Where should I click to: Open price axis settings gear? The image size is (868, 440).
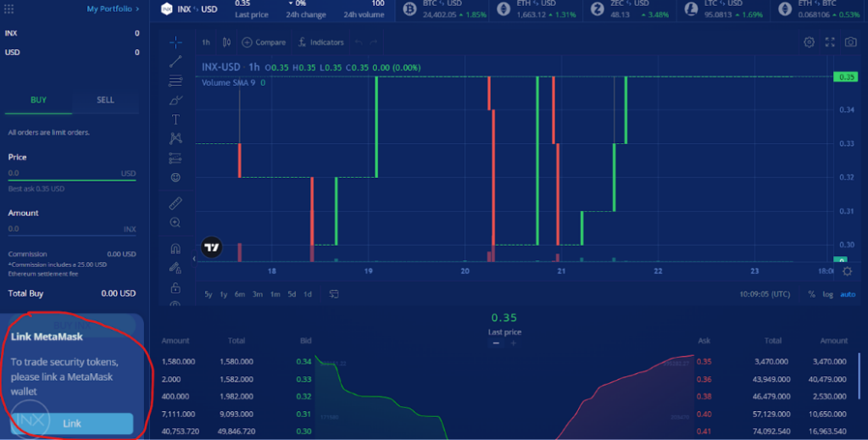tap(848, 271)
